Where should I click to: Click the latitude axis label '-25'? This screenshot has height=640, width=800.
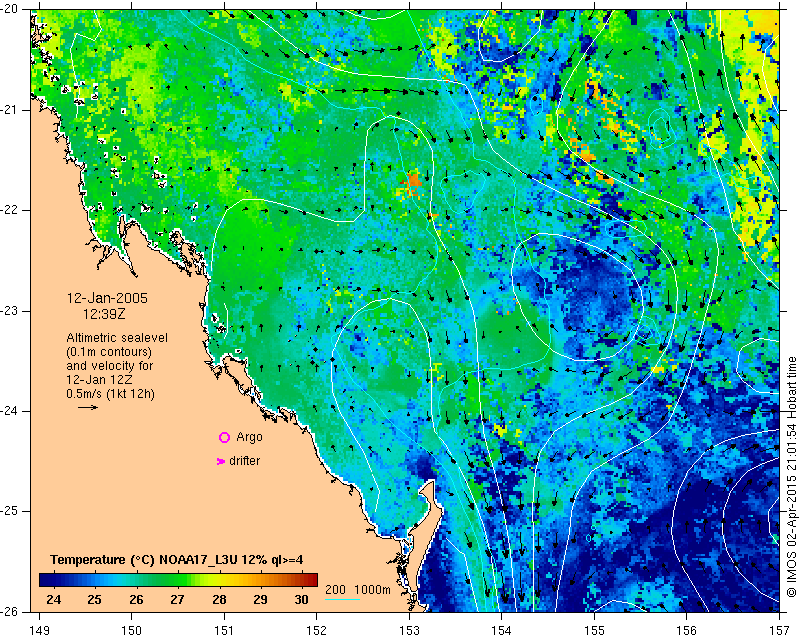point(9,511)
